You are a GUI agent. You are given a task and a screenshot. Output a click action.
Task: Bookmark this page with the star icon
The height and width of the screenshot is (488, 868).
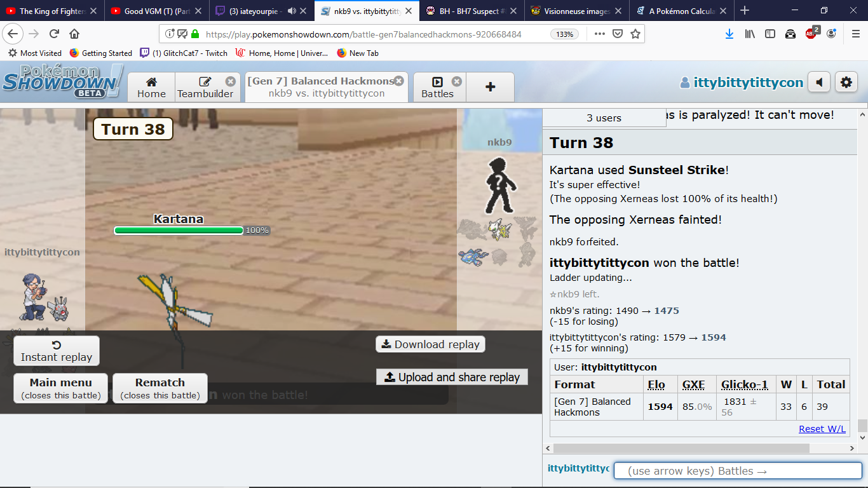click(635, 34)
